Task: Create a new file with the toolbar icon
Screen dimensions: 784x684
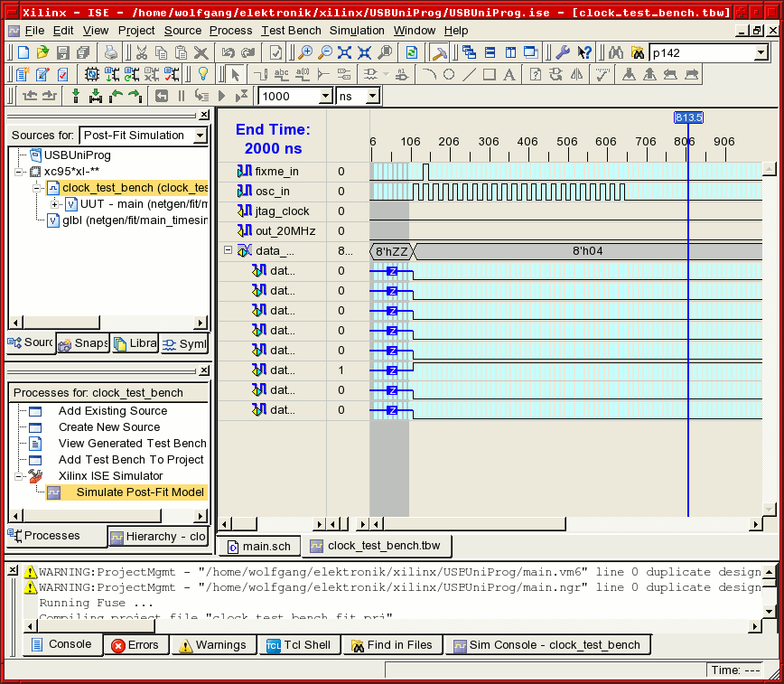Action: pyautogui.click(x=23, y=52)
